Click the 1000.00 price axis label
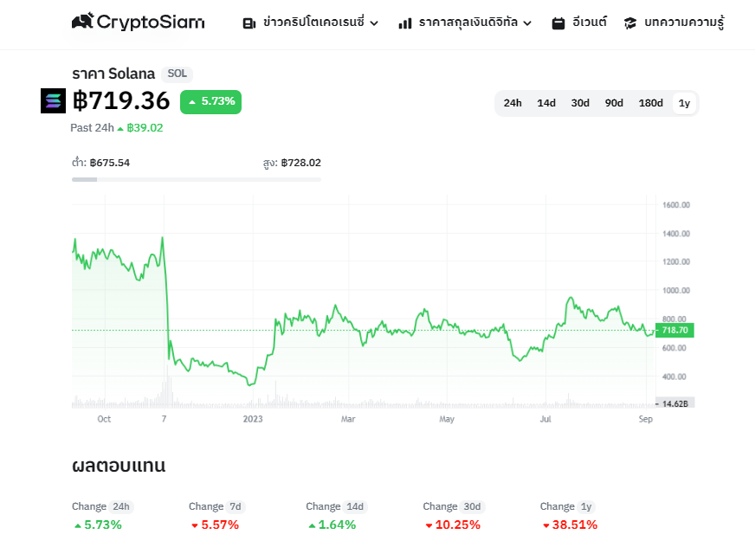This screenshot has width=755, height=560. [676, 290]
